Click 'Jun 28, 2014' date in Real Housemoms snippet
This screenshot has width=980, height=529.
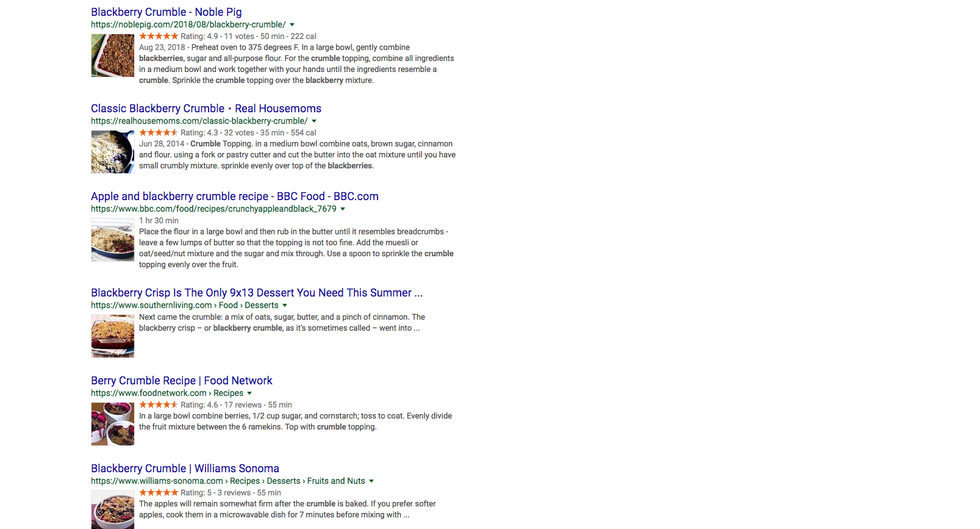tap(162, 144)
